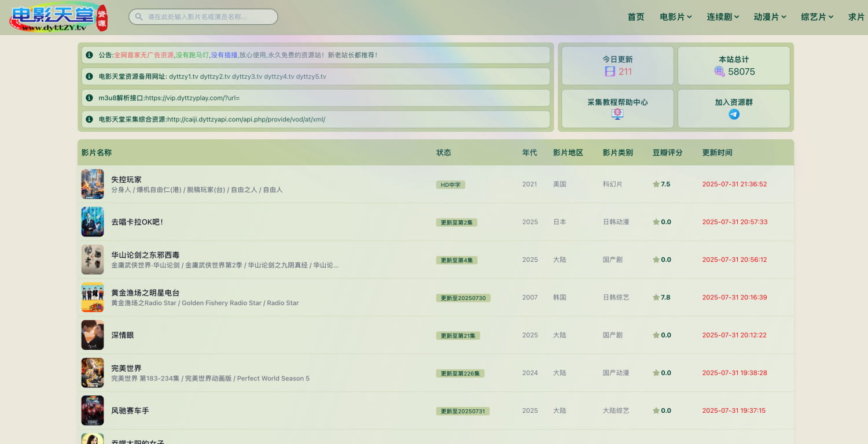Focus the movie name search field

pos(203,17)
